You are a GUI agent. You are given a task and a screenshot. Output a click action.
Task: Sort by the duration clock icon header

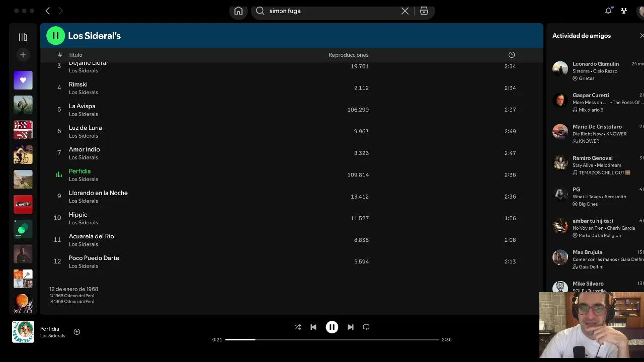(512, 55)
